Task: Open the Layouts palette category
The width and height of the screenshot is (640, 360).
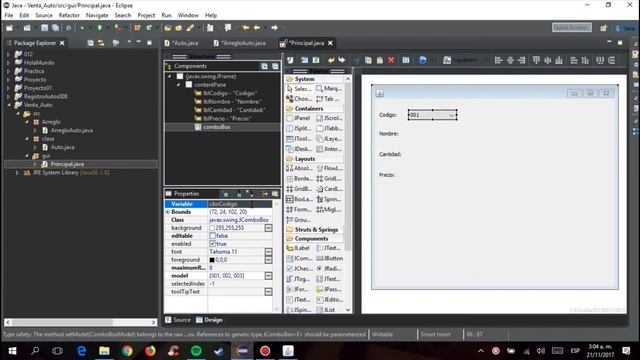Action: point(305,159)
